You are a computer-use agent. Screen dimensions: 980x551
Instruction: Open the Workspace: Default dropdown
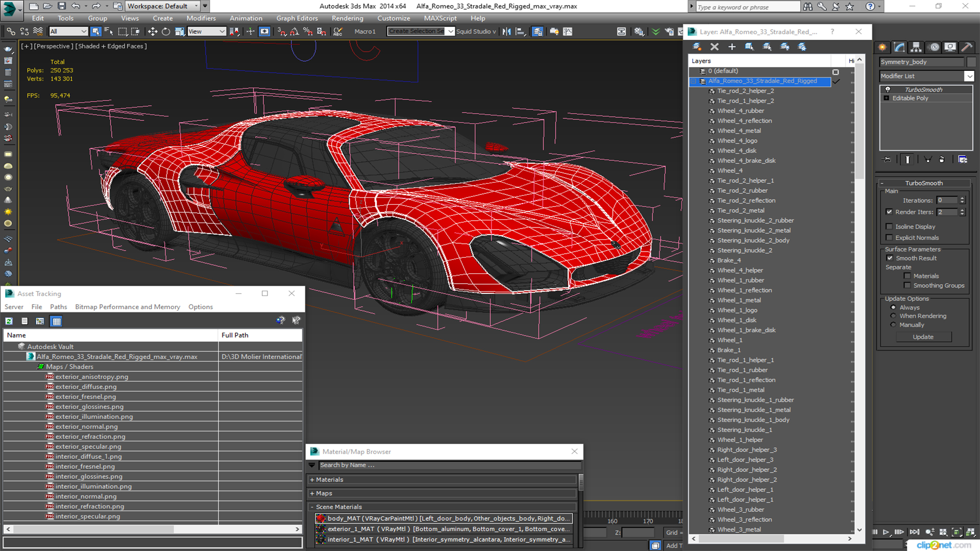click(162, 6)
